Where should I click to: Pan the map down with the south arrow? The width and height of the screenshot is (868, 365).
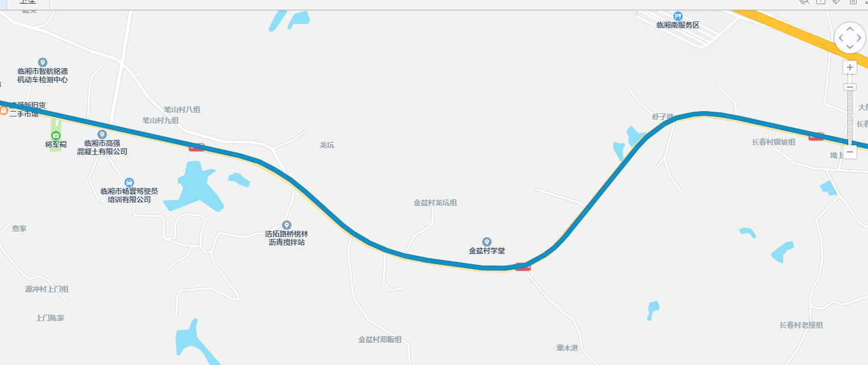(850, 47)
